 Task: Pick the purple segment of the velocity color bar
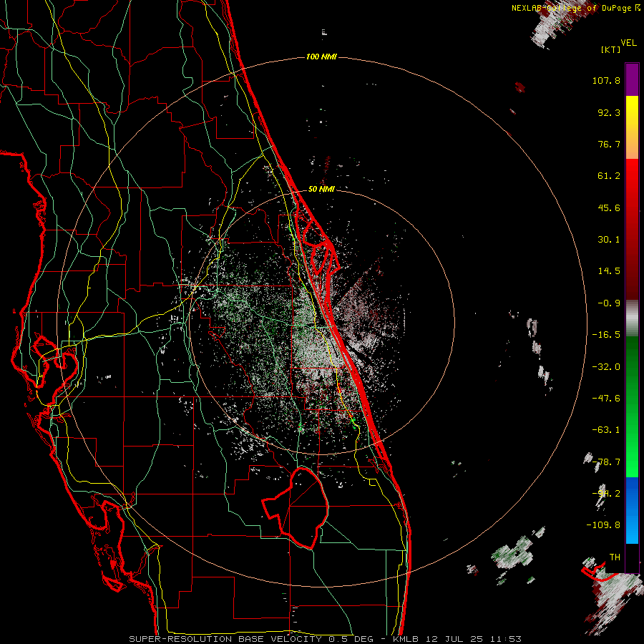(632, 79)
